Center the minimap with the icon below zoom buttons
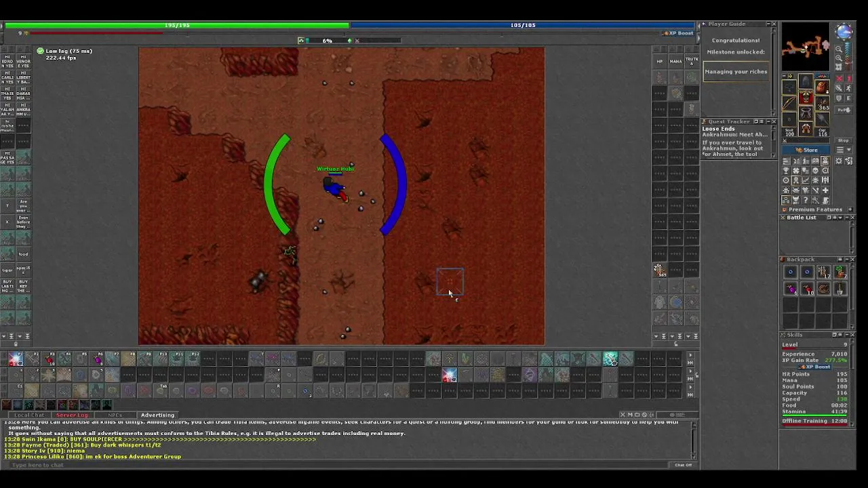The image size is (868, 488). coord(839,66)
